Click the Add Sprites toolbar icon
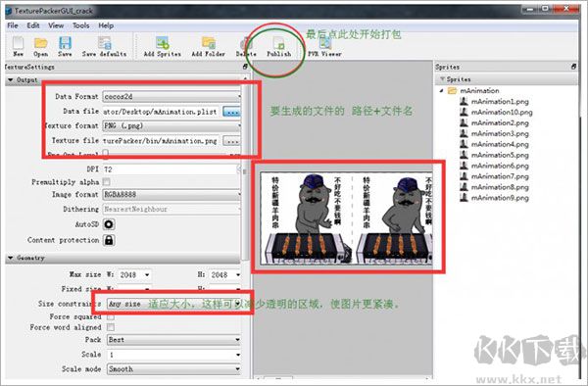Screen dimensions: 588x386 point(163,43)
